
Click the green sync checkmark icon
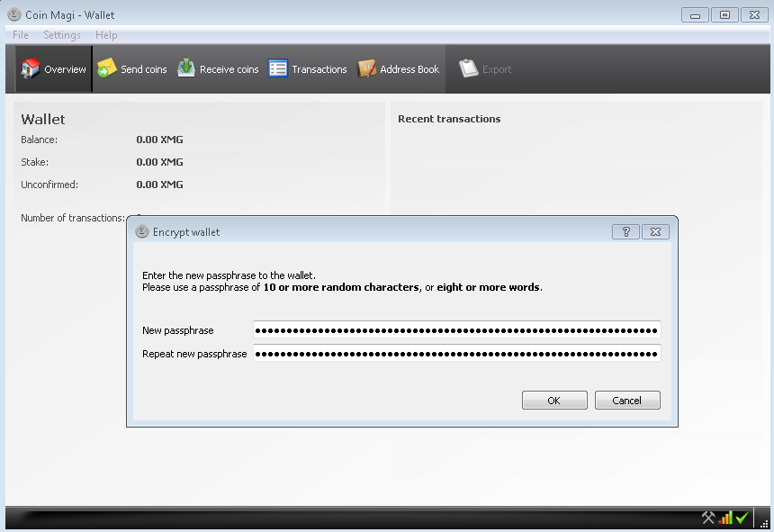coord(742,518)
